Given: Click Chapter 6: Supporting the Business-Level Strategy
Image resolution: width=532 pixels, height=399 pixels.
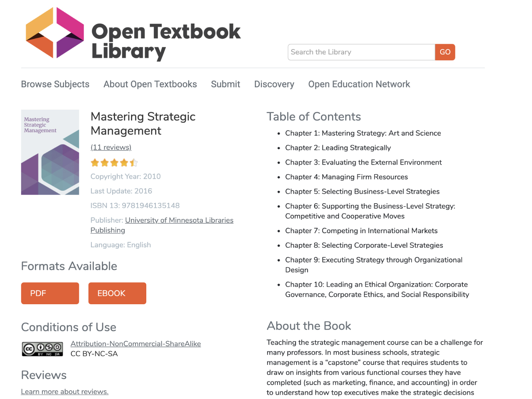Looking at the screenshot, I should 370,211.
